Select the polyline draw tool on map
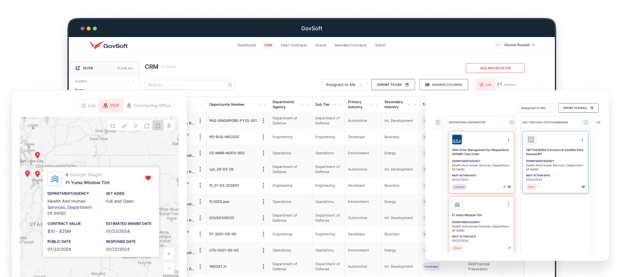 coord(124,126)
